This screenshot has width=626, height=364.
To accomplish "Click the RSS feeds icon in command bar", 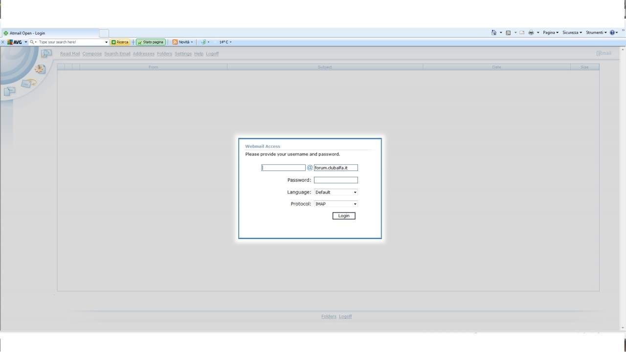I will (508, 33).
